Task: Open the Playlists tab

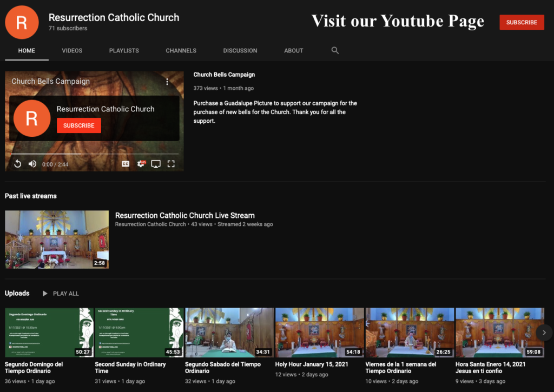Action: click(124, 50)
